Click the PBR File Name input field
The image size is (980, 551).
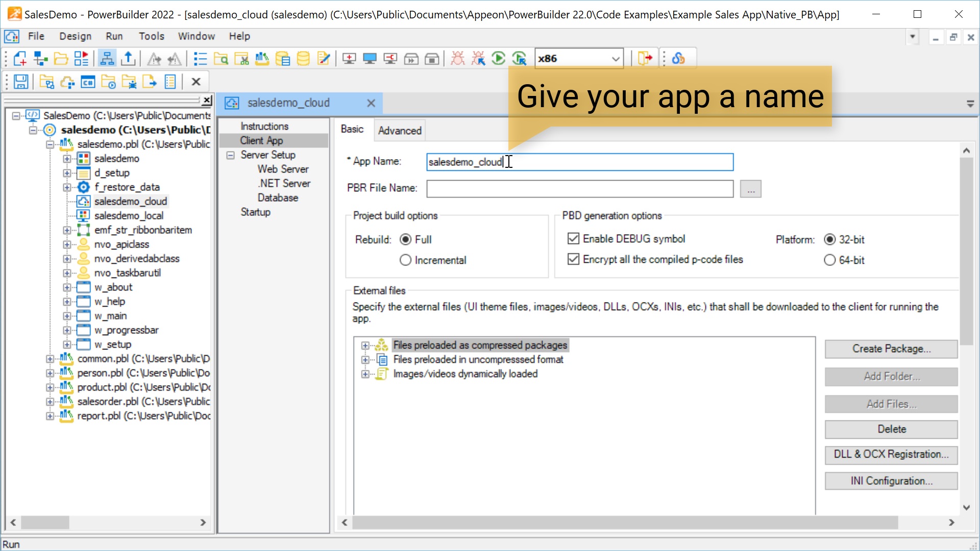pos(580,189)
